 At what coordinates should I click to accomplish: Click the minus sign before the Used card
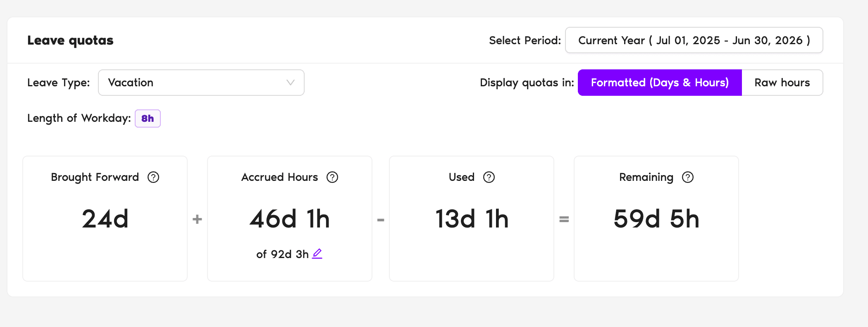[x=381, y=220]
